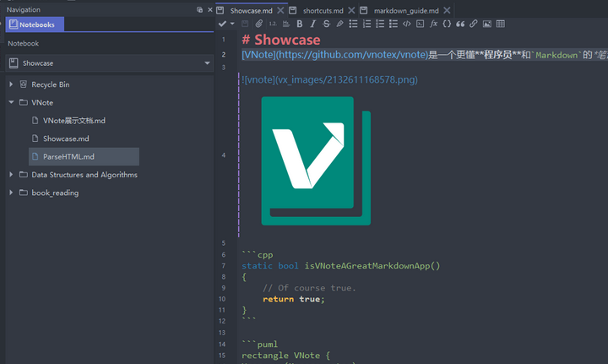Select the Recycle Bin item
This screenshot has width=608, height=364.
click(51, 84)
